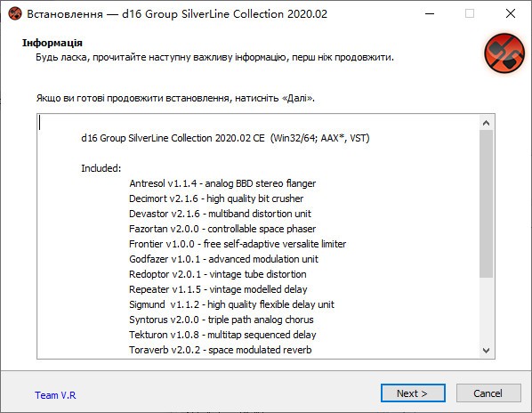Image resolution: width=532 pixels, height=413 pixels.
Task: Open the Team V.R link
Action: coord(55,395)
